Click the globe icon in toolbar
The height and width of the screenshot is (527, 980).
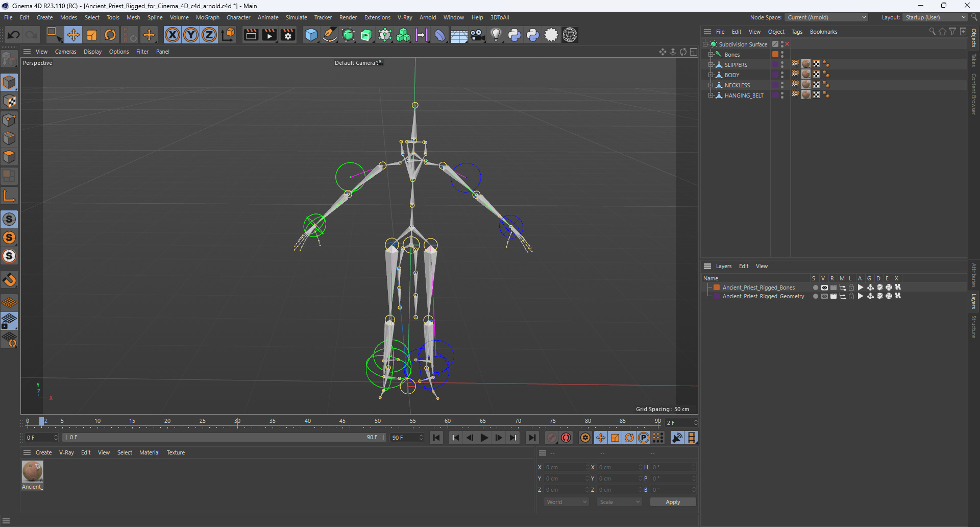(570, 35)
